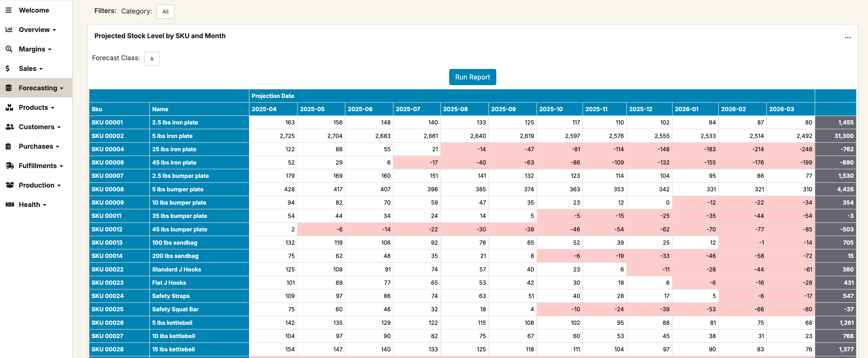Click the Overview bar chart icon
This screenshot has width=868, height=358.
pos(9,29)
